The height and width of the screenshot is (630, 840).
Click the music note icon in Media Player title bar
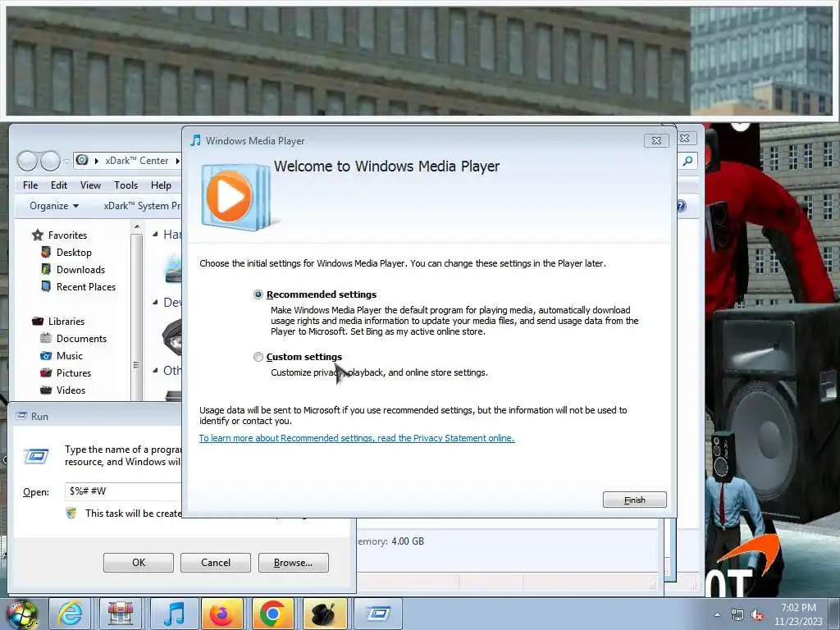(x=196, y=140)
